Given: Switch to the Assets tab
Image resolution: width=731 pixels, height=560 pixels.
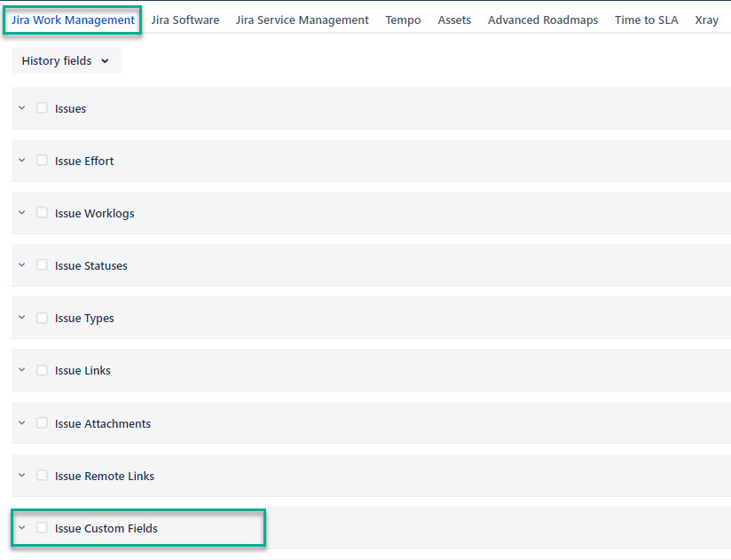Looking at the screenshot, I should 454,20.
